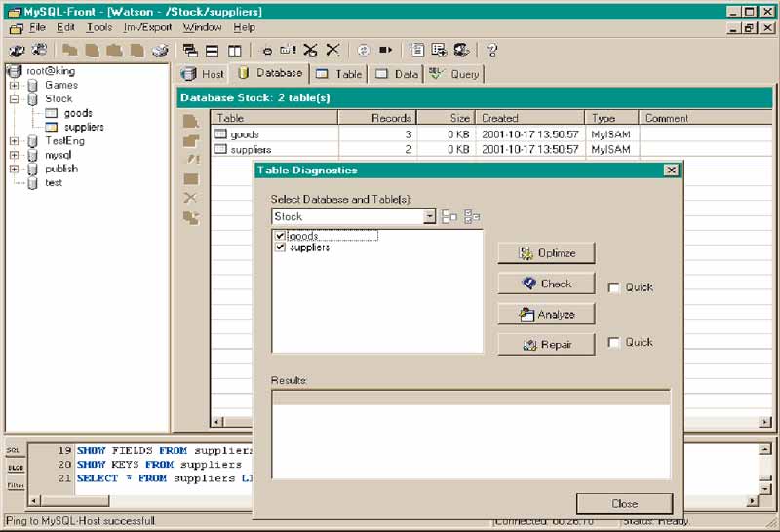
Task: Enable the Quick option next to Repair
Action: point(614,343)
